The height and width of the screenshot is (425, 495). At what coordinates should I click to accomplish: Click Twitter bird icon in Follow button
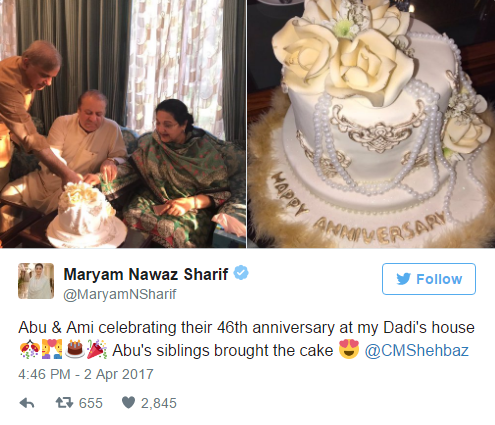pyautogui.click(x=403, y=279)
